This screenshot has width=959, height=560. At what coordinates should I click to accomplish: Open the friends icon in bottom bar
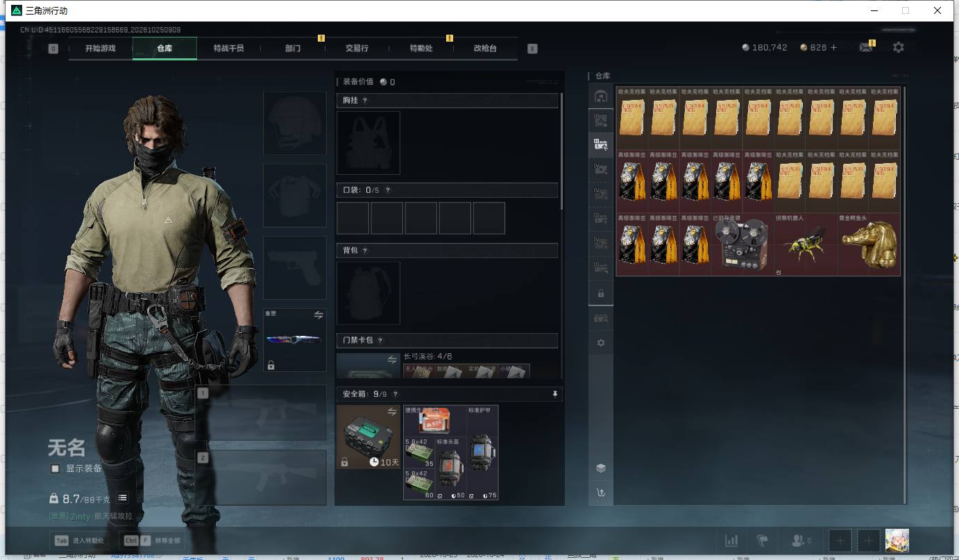click(801, 540)
